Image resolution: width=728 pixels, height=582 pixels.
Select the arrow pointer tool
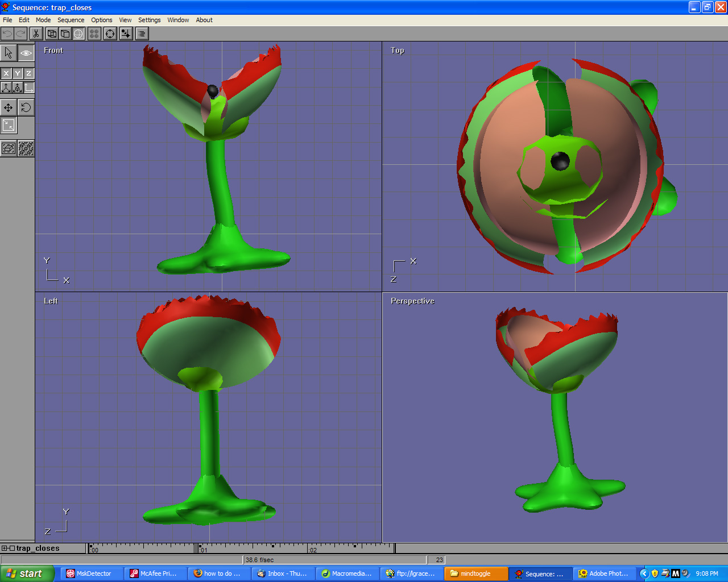coord(9,53)
